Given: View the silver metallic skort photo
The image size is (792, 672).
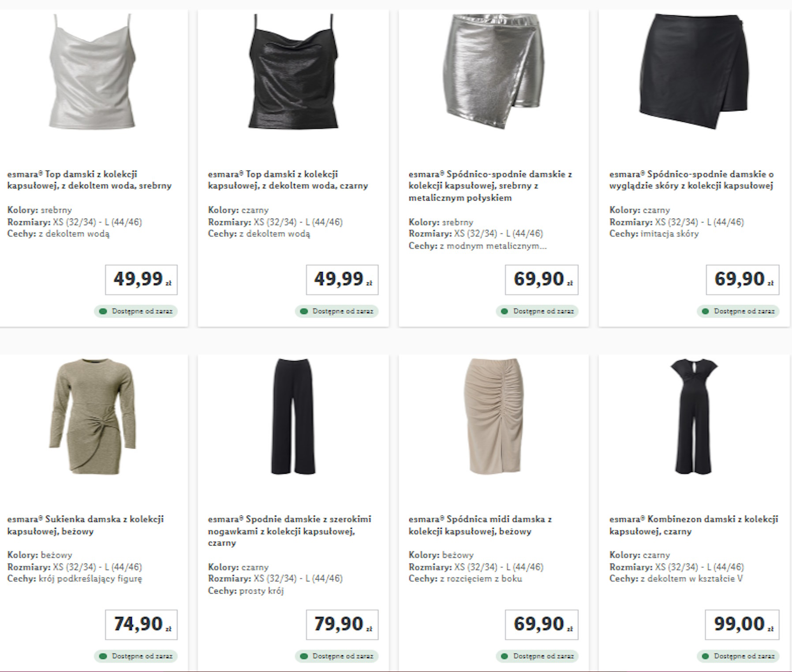Looking at the screenshot, I should [493, 71].
